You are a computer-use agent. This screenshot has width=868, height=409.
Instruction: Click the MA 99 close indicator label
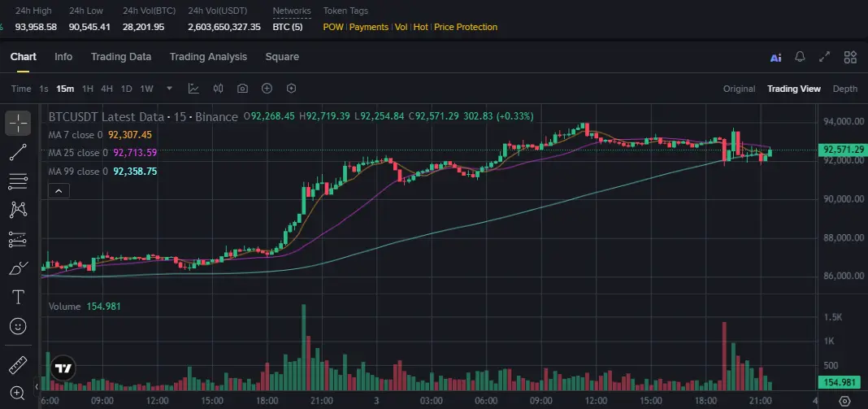(78, 172)
